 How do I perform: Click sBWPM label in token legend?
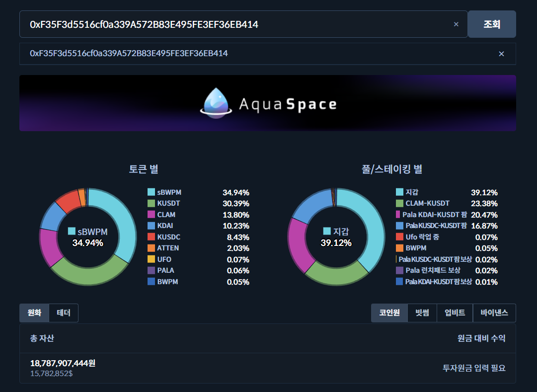(x=169, y=192)
